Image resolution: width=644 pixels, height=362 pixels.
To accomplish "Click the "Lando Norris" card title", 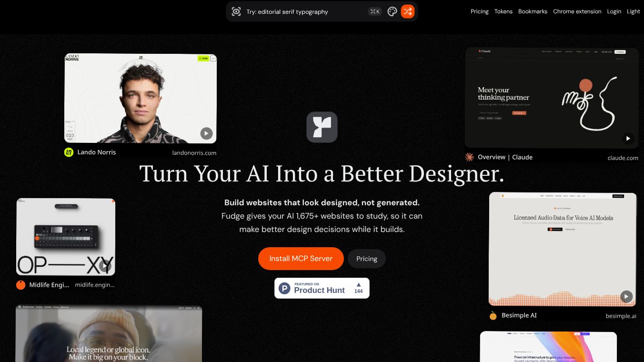I will [97, 152].
